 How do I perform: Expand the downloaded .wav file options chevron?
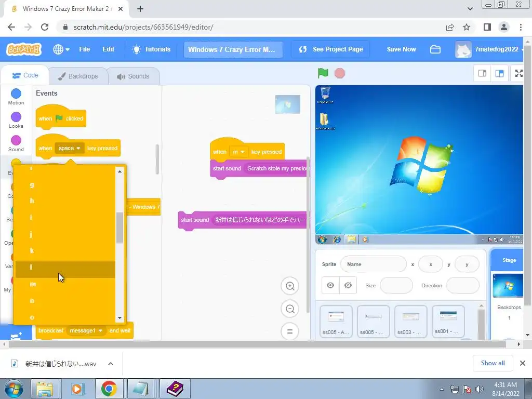point(111,364)
